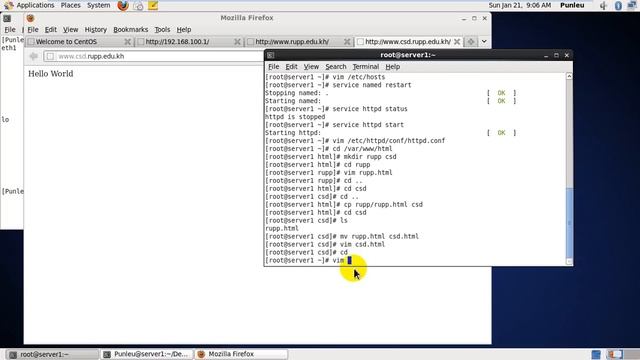Click the 'cp rupp/rupp.html csd' command line
Viewport: 640px width, 360px height.
click(344, 204)
